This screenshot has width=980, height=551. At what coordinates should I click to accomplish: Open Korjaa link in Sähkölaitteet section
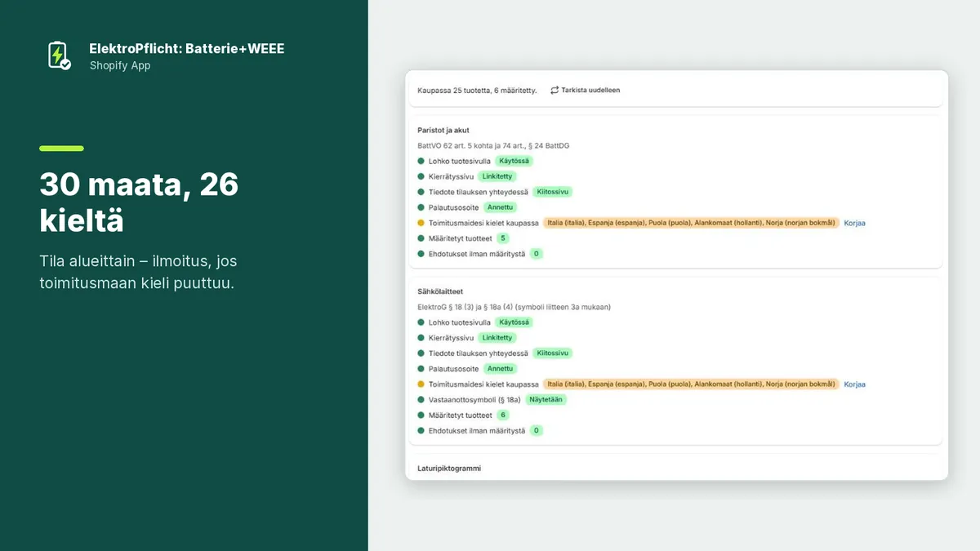854,384
